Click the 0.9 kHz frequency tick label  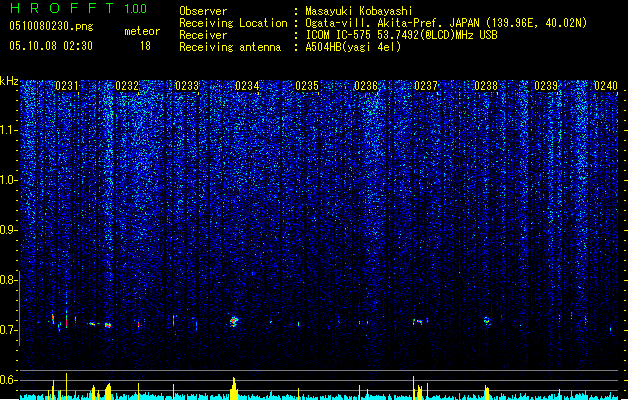[8, 230]
